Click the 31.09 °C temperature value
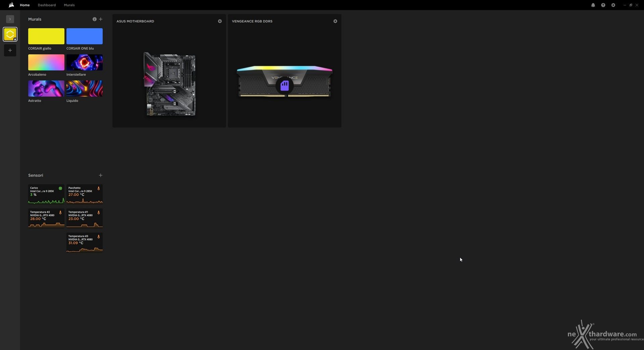The image size is (644, 350). click(x=76, y=243)
